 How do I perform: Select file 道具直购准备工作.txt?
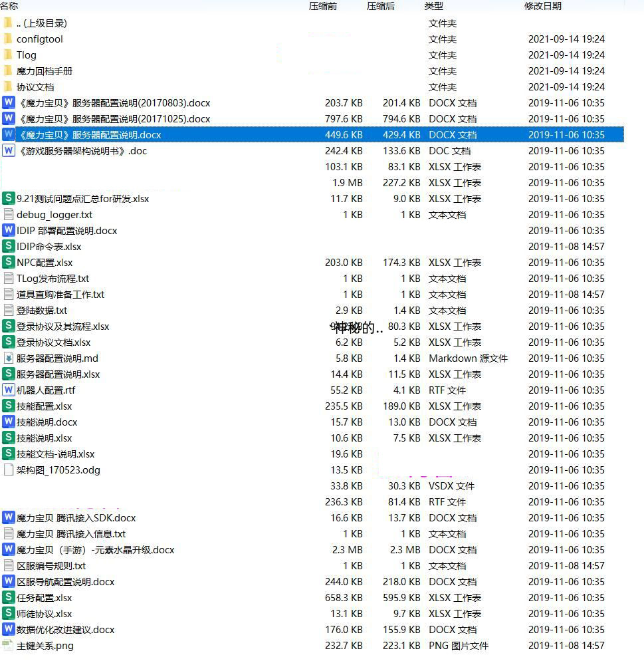(60, 295)
